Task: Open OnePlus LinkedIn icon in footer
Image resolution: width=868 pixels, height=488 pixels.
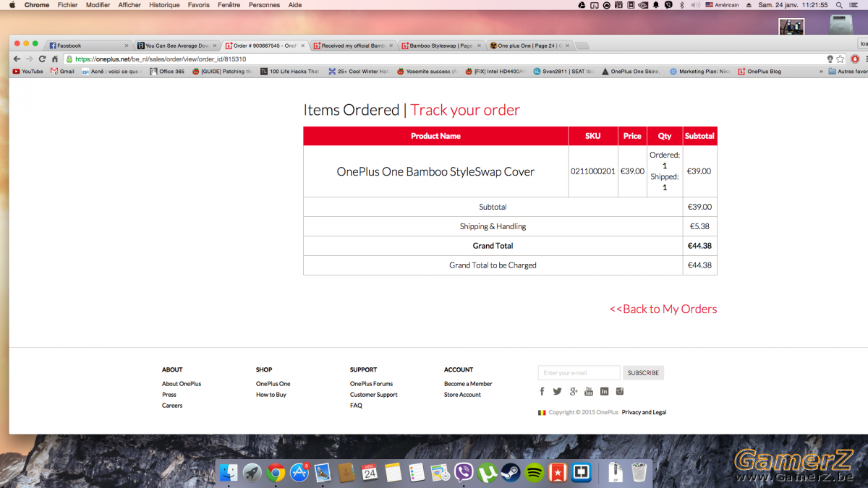Action: 604,392
